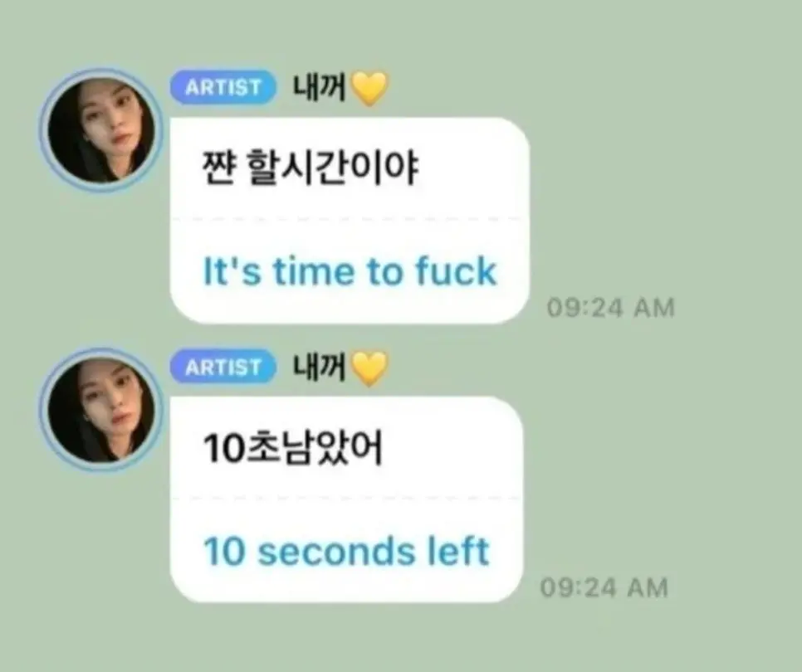This screenshot has height=672, width=802.
Task: Tap the yellow heart emoji above first message
Action: [x=370, y=89]
